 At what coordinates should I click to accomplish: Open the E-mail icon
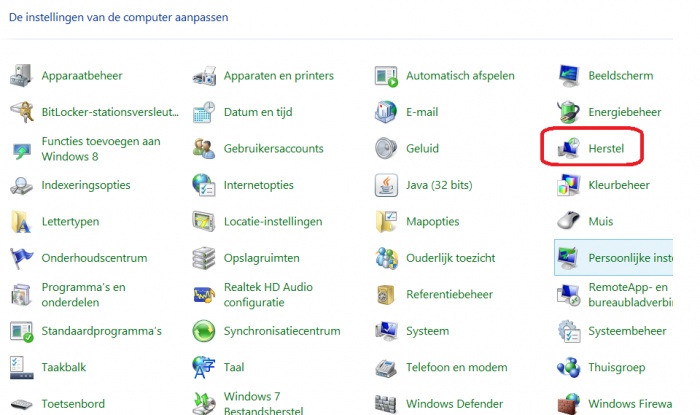386,112
